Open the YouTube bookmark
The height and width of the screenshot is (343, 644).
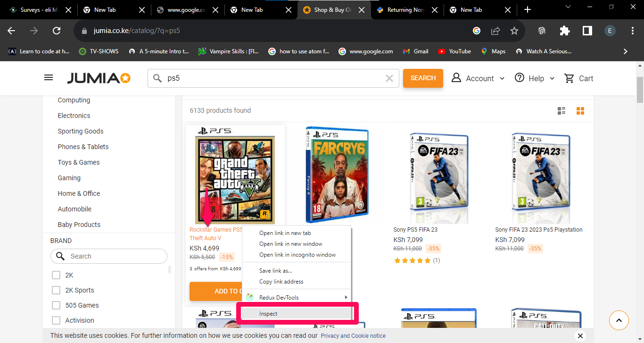click(454, 51)
